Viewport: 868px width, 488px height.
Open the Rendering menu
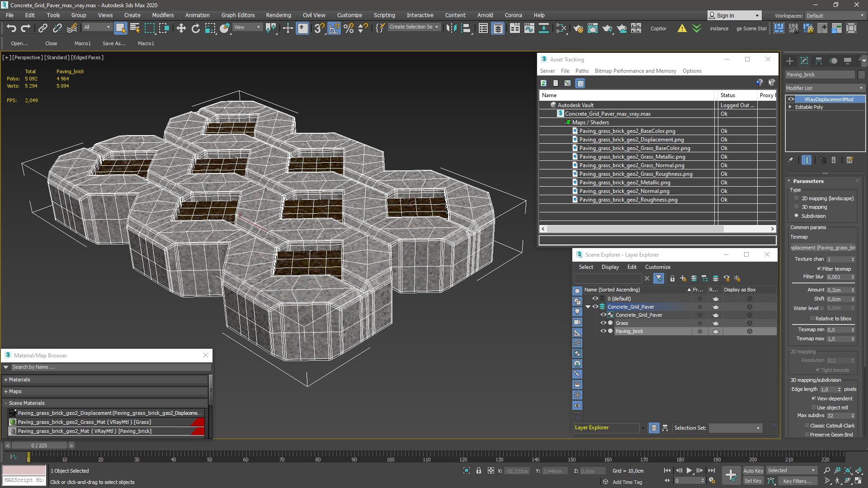(279, 15)
